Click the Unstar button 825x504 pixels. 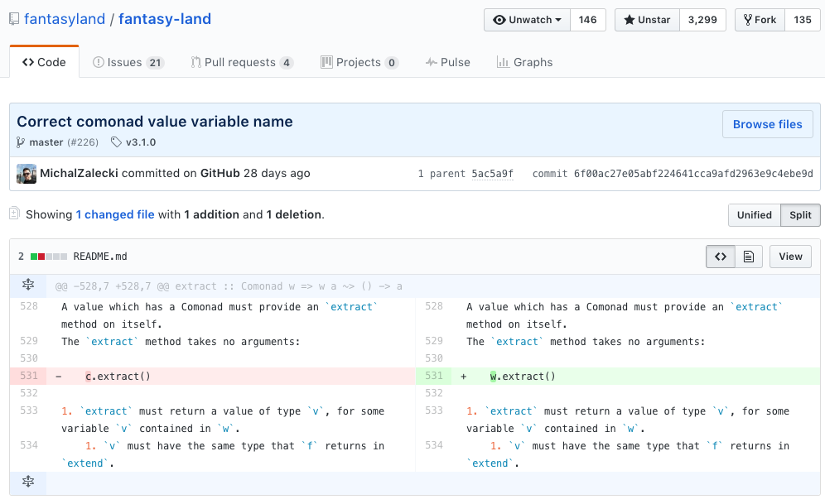click(x=647, y=20)
